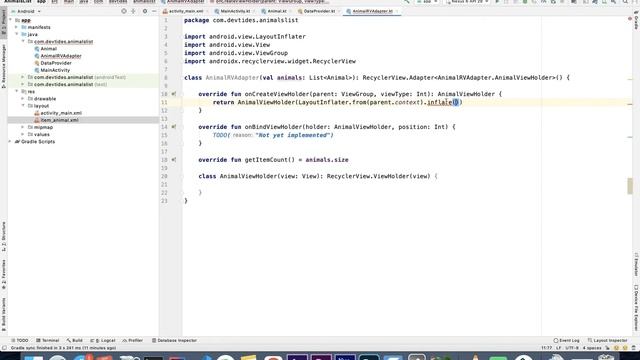The height and width of the screenshot is (360, 640).
Task: Open the Build tool window
Action: pyautogui.click(x=75, y=340)
